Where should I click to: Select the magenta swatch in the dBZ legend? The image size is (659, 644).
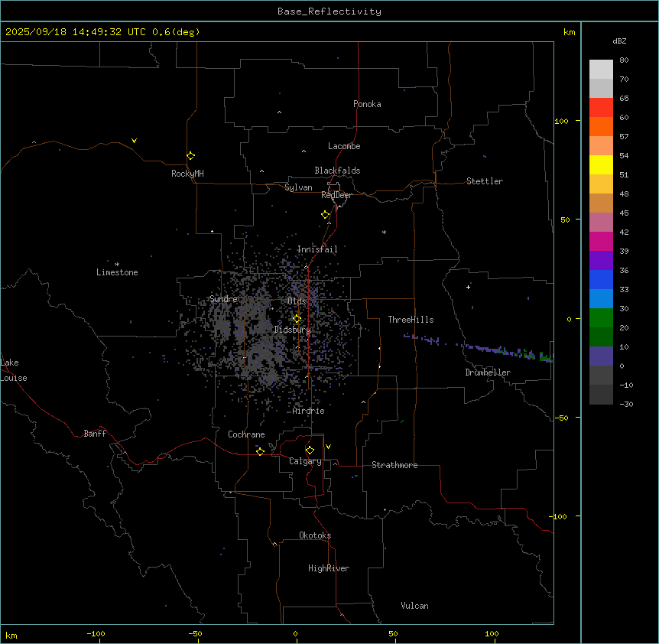point(601,241)
